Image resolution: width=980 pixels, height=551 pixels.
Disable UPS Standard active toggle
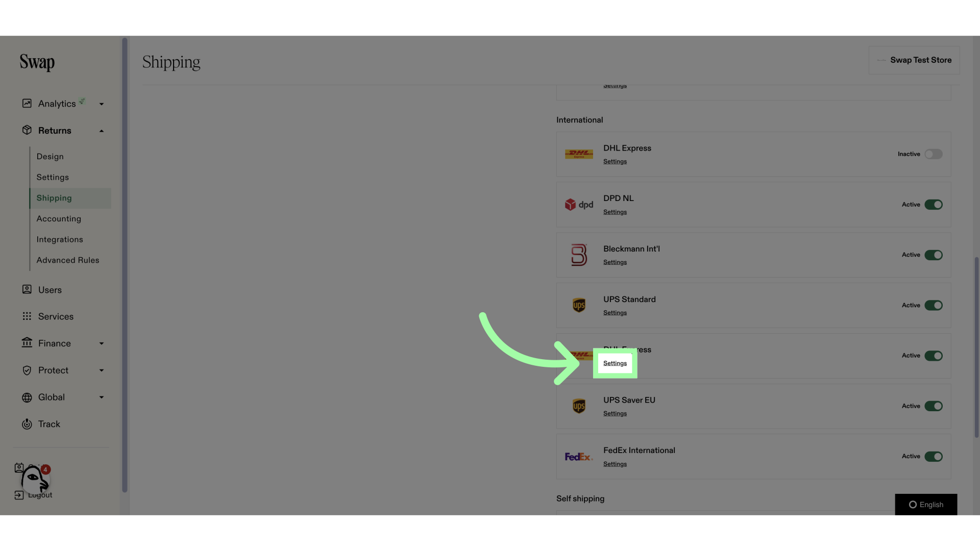coord(934,306)
